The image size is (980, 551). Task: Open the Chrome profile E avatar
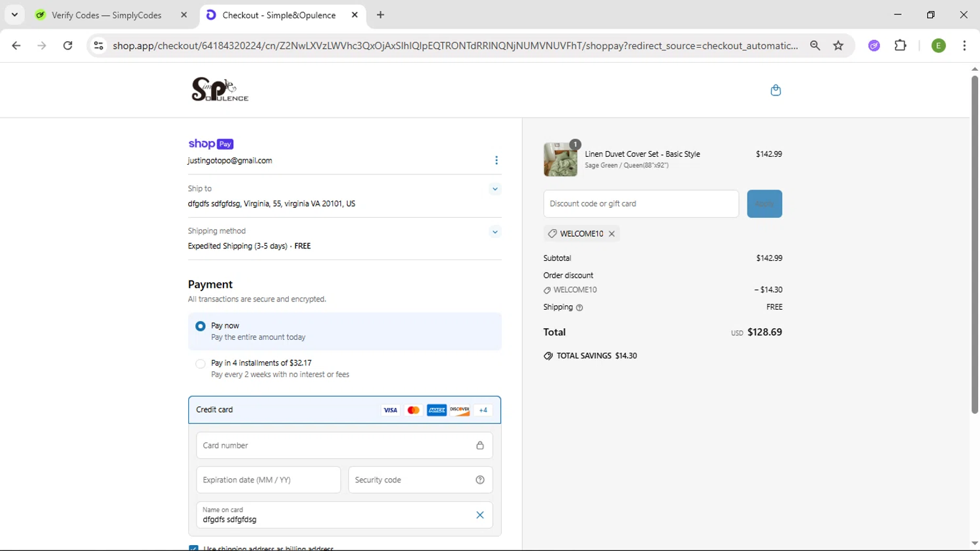click(x=938, y=46)
